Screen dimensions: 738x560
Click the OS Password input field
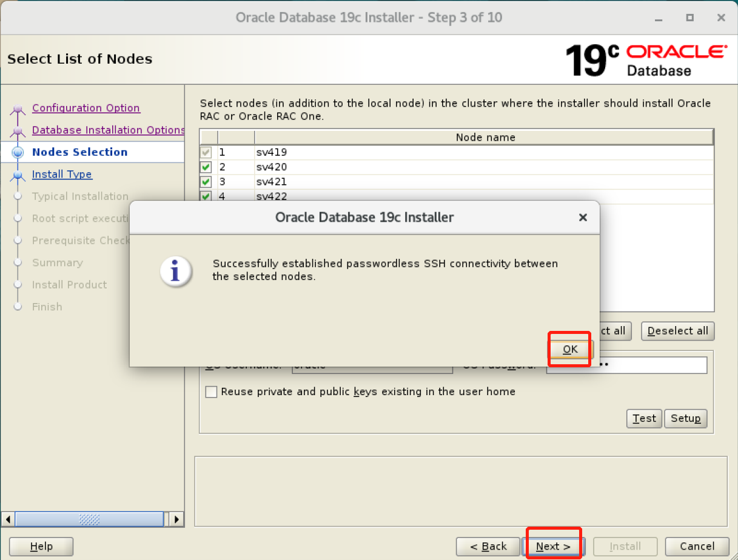(626, 365)
